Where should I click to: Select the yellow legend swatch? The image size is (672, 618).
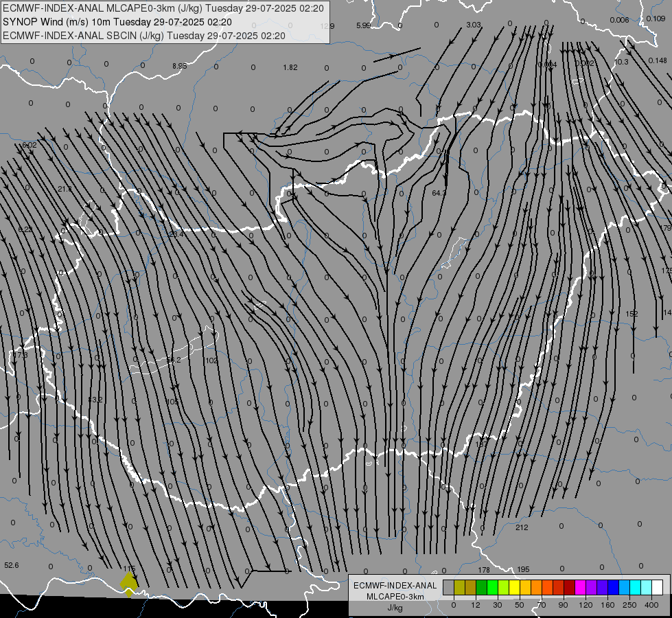pos(514,587)
